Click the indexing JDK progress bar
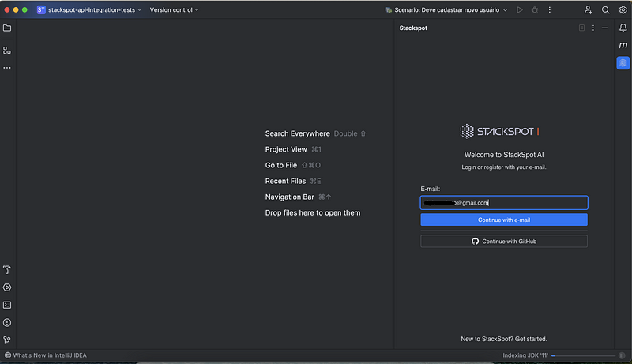The width and height of the screenshot is (632, 364). tap(584, 355)
